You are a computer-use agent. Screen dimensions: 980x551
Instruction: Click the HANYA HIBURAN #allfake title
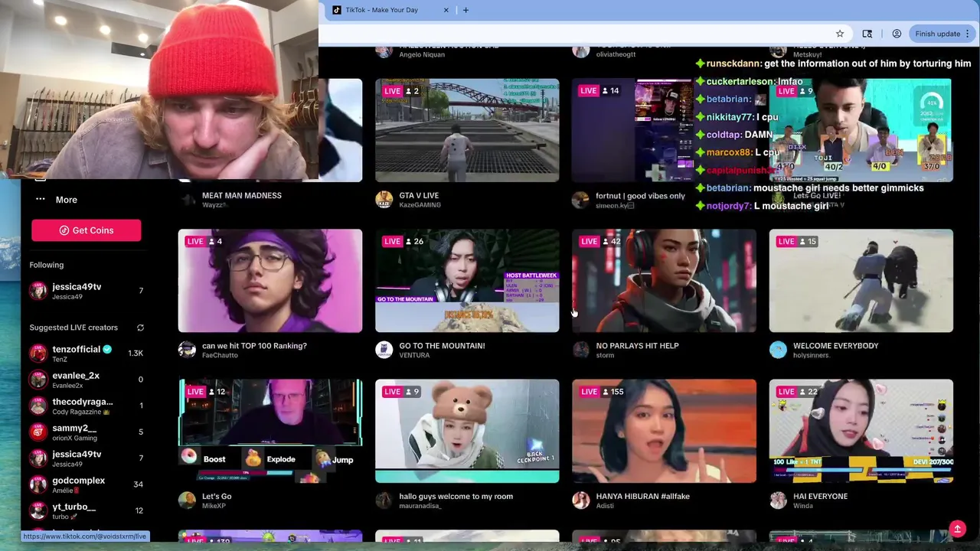(643, 496)
